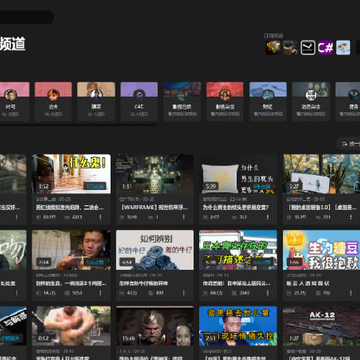Click the refresh button above the video grid
The width and height of the screenshot is (360, 360).
[349, 144]
